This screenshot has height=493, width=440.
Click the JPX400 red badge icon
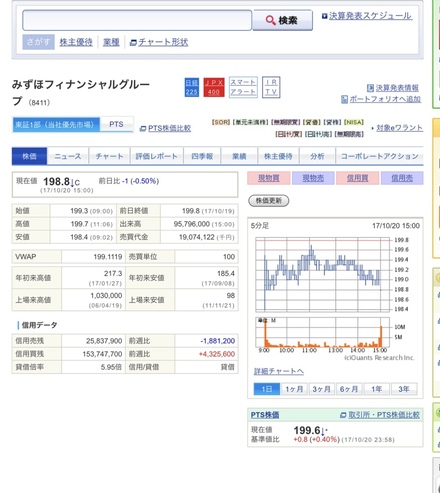click(214, 87)
